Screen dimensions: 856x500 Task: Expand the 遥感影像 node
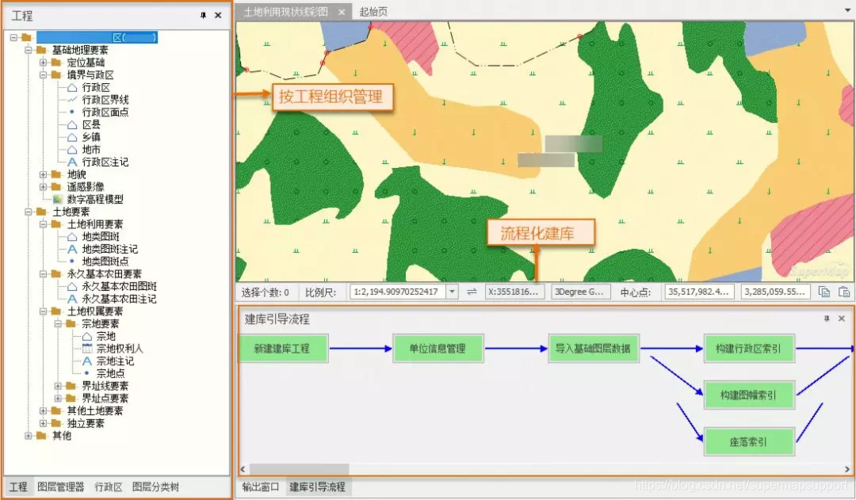point(43,187)
